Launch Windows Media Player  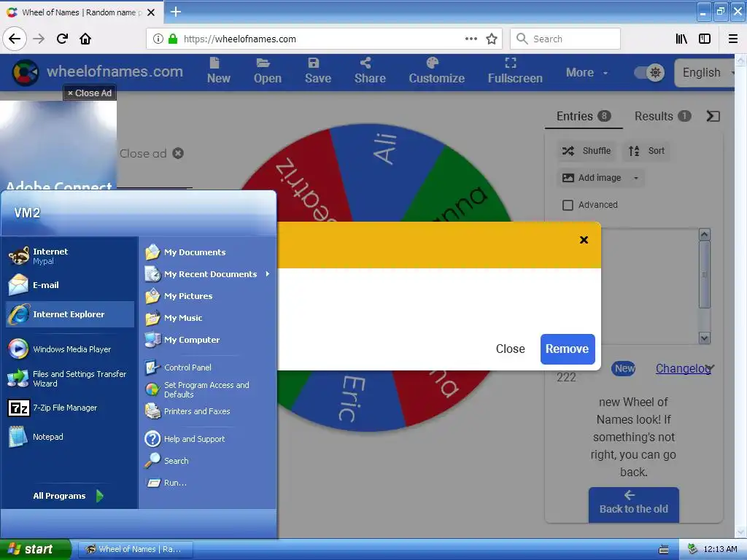click(70, 349)
